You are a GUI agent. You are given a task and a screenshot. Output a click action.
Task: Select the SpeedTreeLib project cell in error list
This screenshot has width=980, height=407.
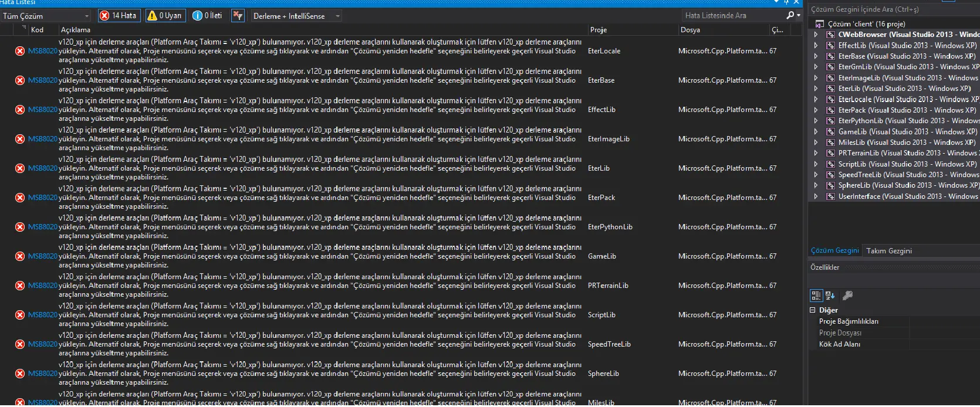pyautogui.click(x=609, y=344)
